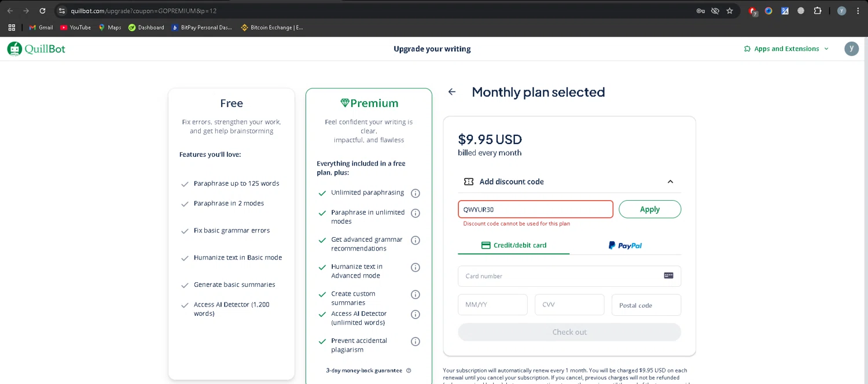Open info icon for Prevent accidental plagiarism
The height and width of the screenshot is (384, 868).
click(x=415, y=342)
